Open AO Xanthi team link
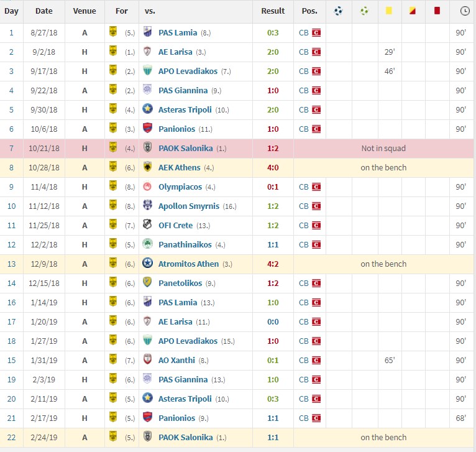This screenshot has width=476, height=452. pos(176,360)
